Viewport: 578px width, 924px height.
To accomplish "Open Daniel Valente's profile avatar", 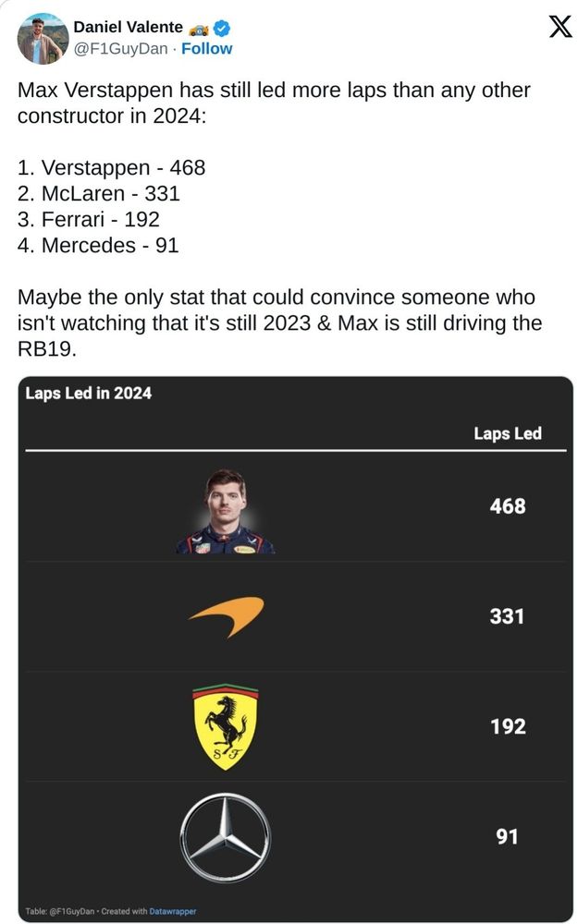I will [x=43, y=38].
